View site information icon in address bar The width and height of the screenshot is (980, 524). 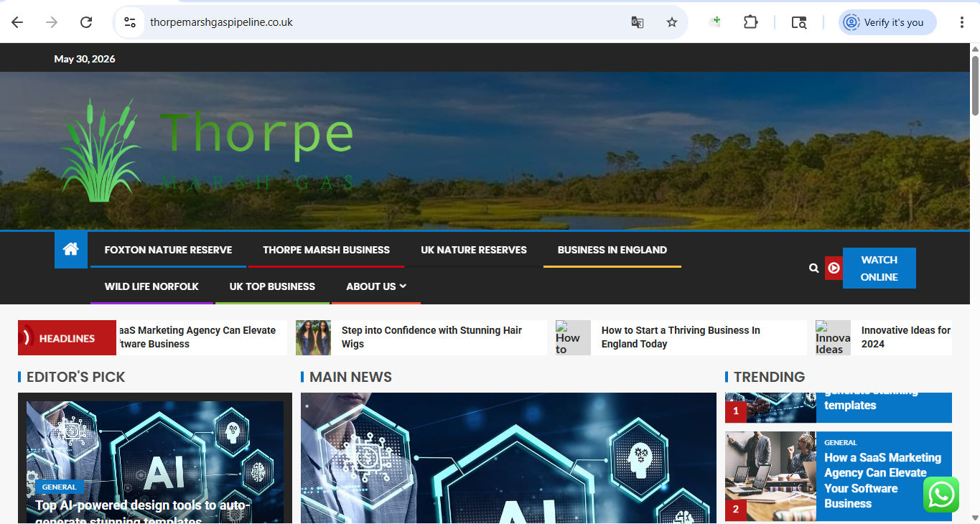point(130,22)
